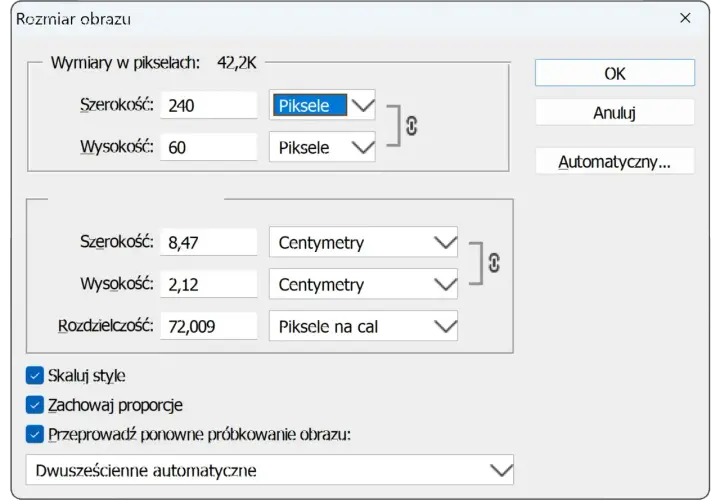Expand the height Centymetry units dropdown

point(363,284)
